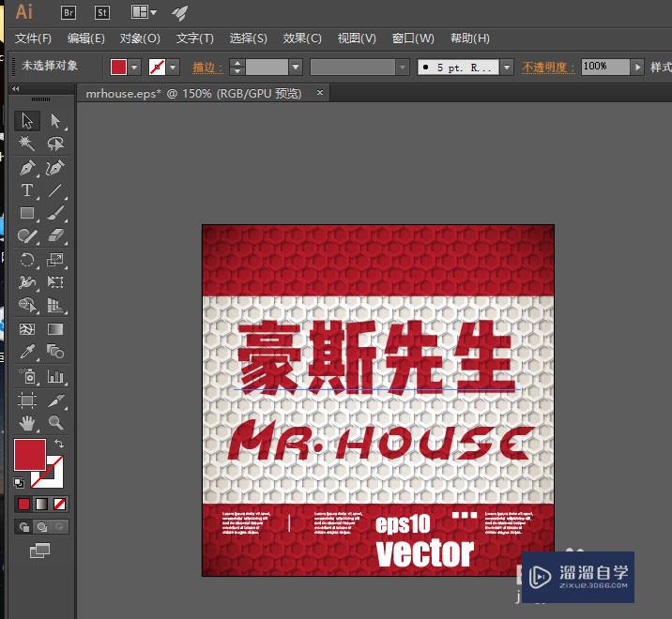Open the stroke weight dropdown

point(296,68)
